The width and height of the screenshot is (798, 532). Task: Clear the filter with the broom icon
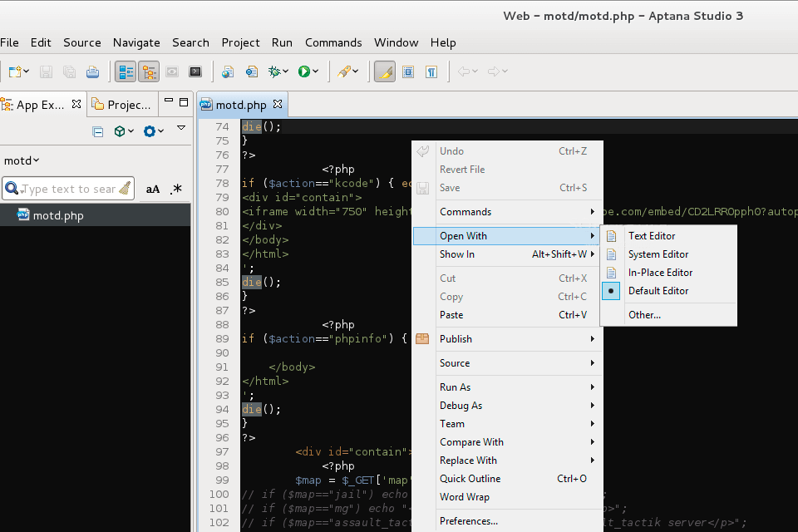click(125, 189)
